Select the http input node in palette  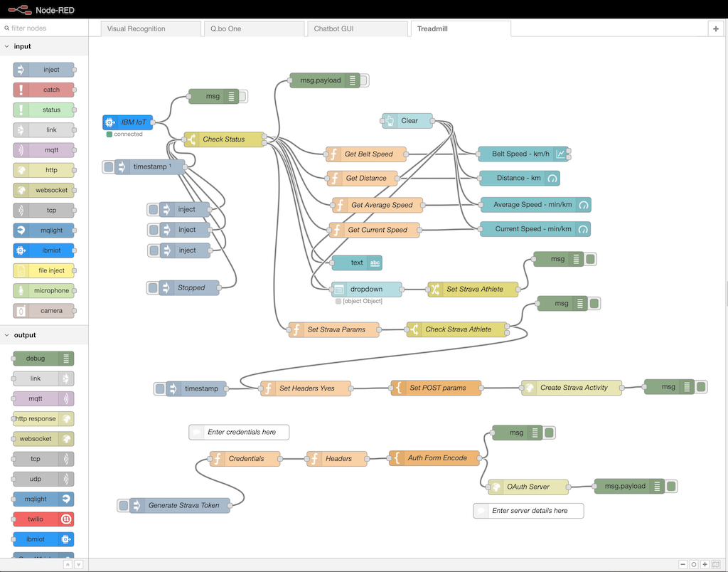coord(43,170)
